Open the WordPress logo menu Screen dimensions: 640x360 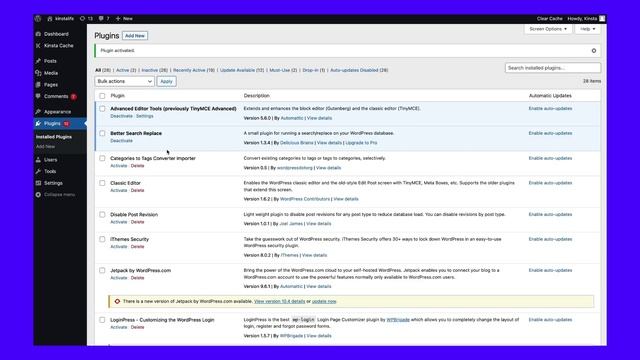[38, 18]
